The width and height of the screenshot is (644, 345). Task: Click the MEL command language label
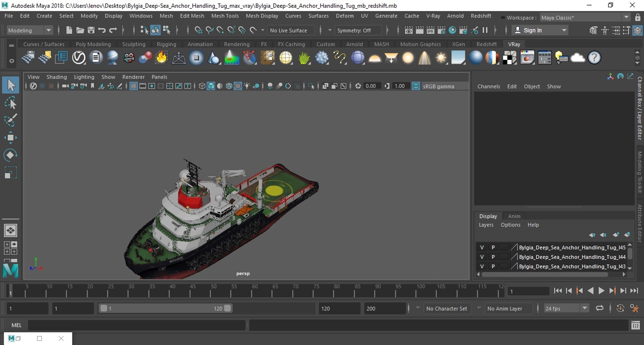(16, 325)
